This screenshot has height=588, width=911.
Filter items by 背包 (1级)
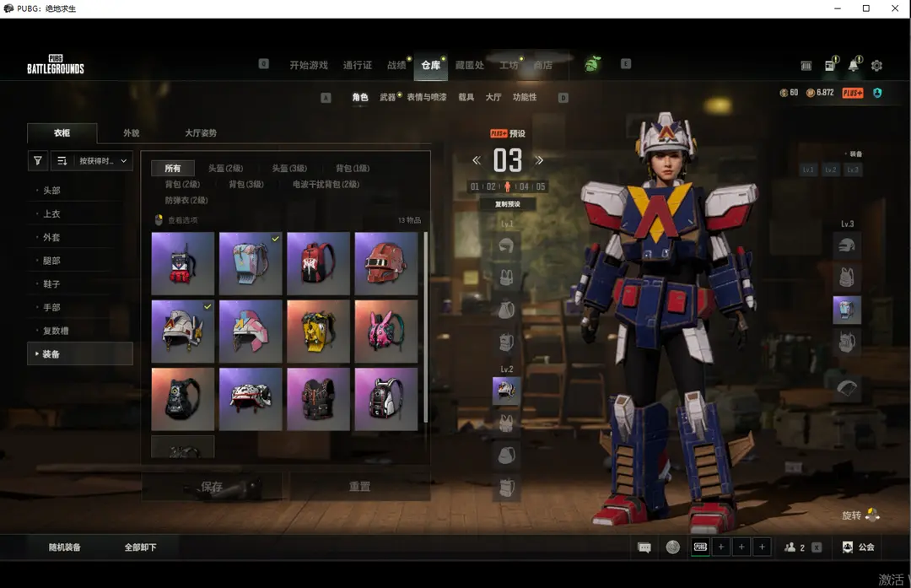(352, 169)
